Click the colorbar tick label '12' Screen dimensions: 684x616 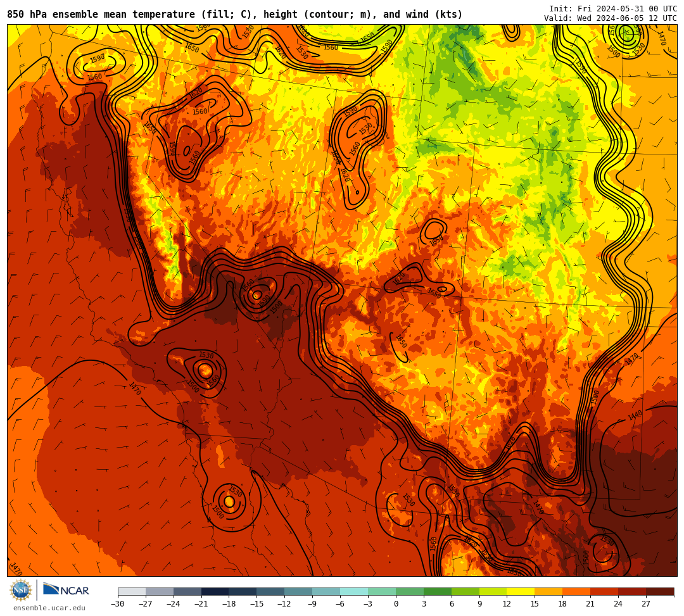pyautogui.click(x=507, y=604)
